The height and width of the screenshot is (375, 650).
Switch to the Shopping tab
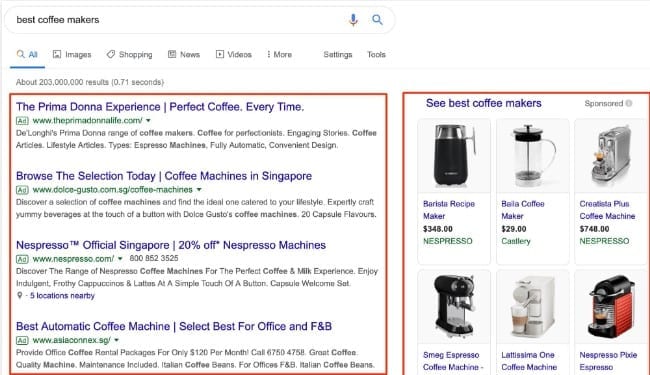pos(129,54)
